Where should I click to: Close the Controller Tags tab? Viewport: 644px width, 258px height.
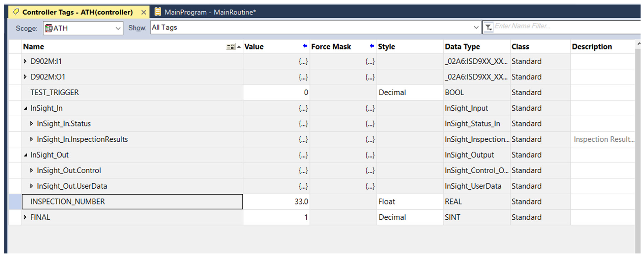click(x=143, y=12)
